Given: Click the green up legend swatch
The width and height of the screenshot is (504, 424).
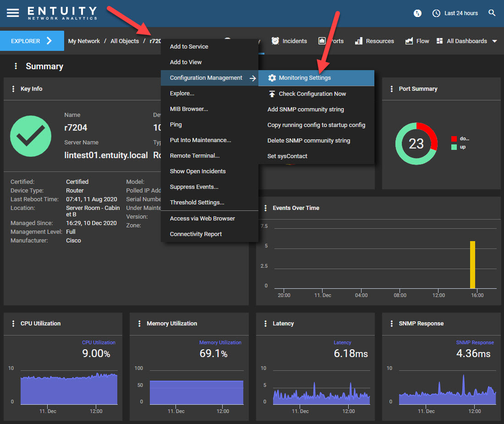Looking at the screenshot, I should (x=454, y=147).
